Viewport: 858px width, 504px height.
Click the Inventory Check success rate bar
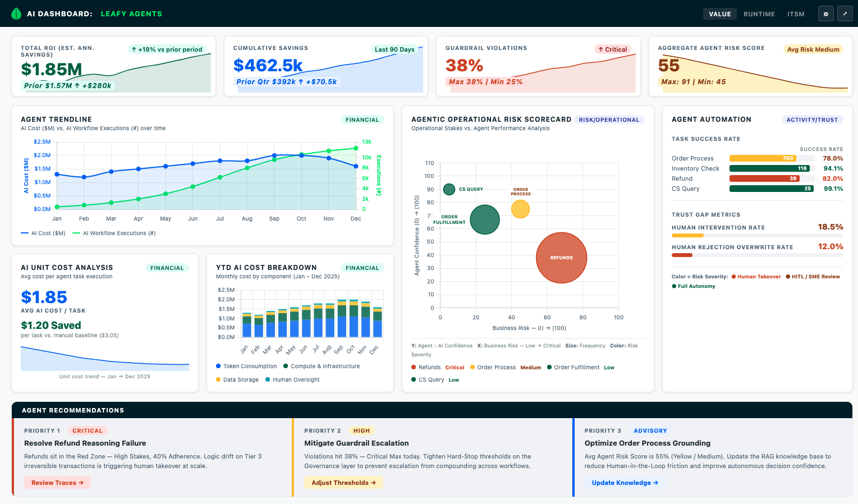click(772, 168)
